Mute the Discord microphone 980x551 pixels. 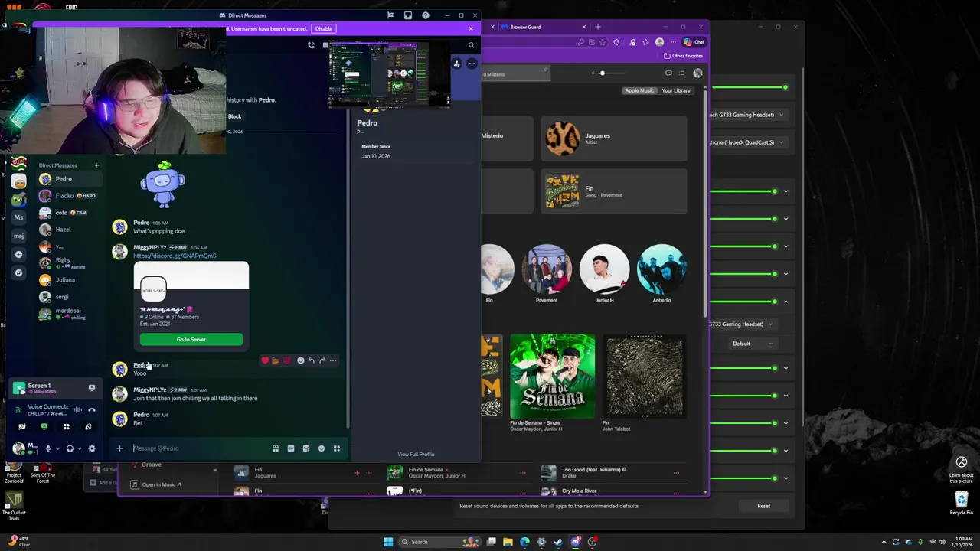[48, 448]
